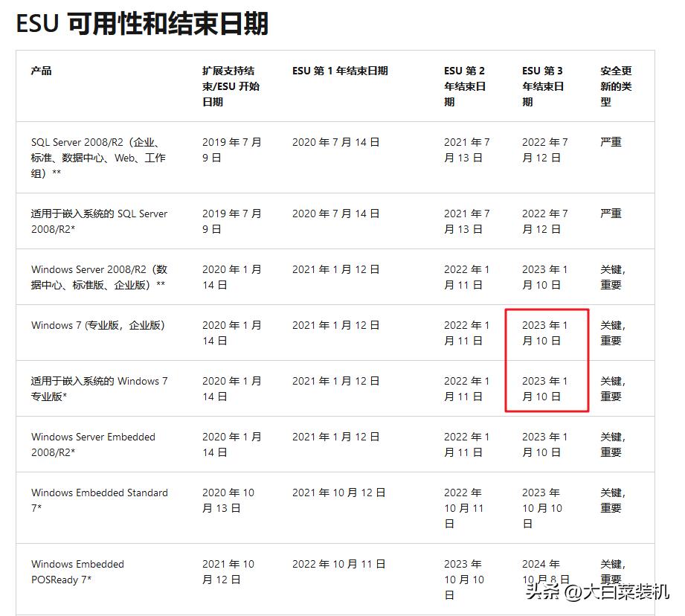This screenshot has height=616, width=685.
Task: Click the red-highlighted 2023 年 1 月 10 日 cell
Action: [547, 333]
